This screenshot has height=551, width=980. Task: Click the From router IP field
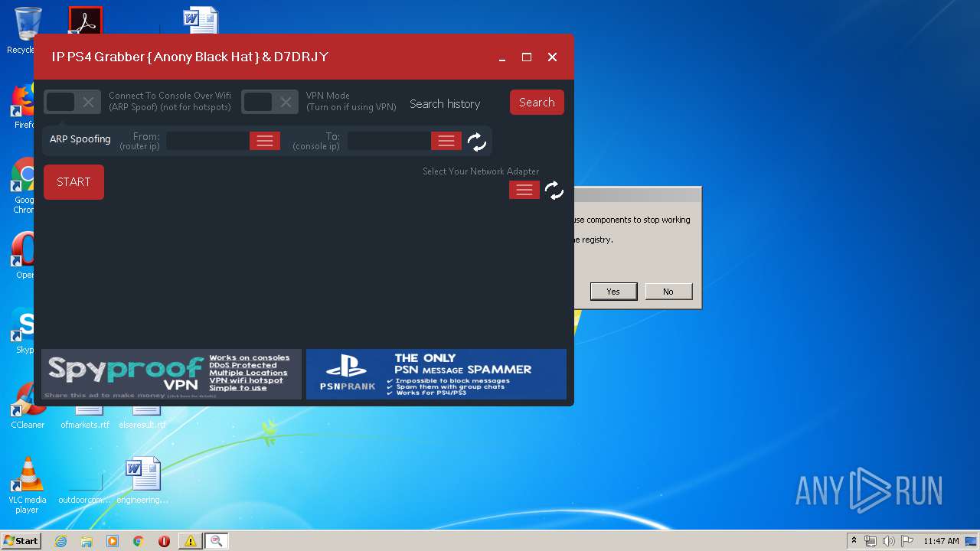click(x=207, y=141)
